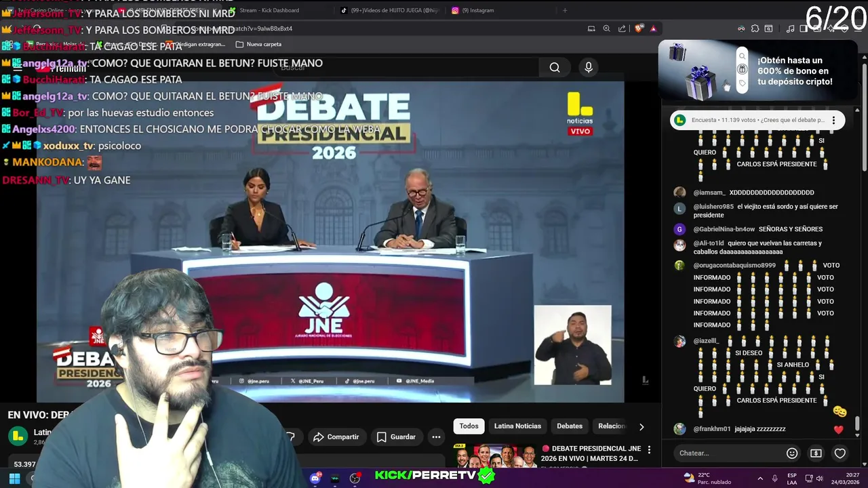Viewport: 868px width, 488px height.
Task: Click the @iamsam_ username in chat
Action: click(x=709, y=192)
